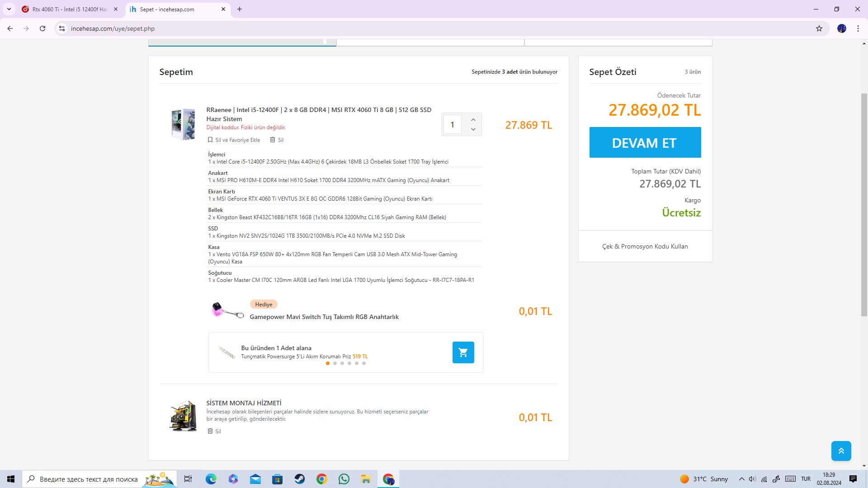Click trash Sil under PC system item
Image resolution: width=868 pixels, height=488 pixels.
277,140
